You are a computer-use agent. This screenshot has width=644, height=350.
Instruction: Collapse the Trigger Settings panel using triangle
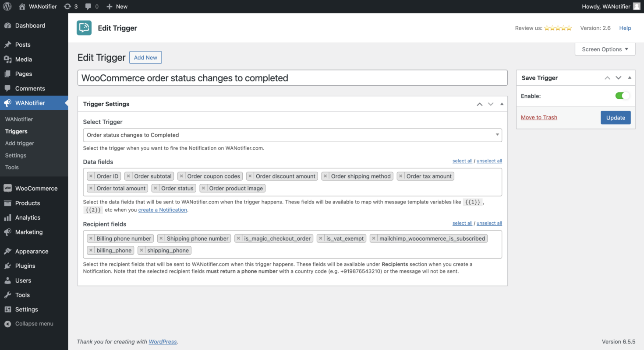coord(502,104)
